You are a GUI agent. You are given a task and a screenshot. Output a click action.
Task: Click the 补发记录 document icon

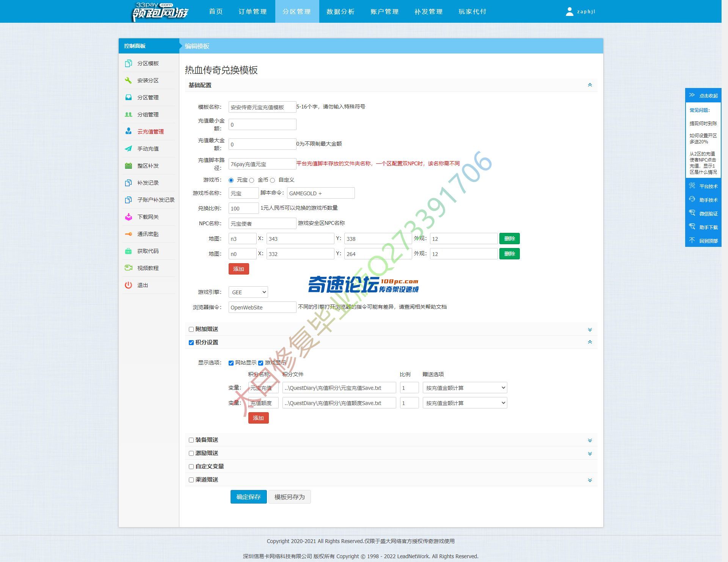129,183
